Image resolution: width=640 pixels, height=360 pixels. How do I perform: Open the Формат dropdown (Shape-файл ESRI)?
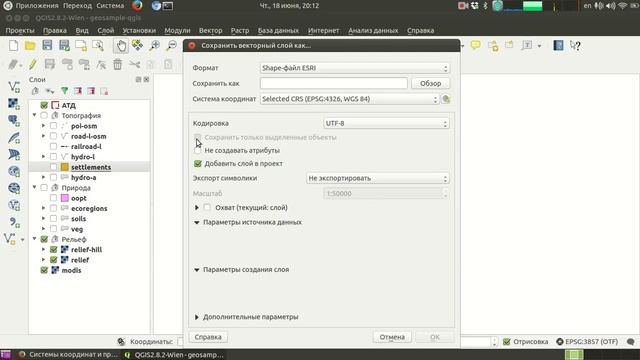point(355,68)
